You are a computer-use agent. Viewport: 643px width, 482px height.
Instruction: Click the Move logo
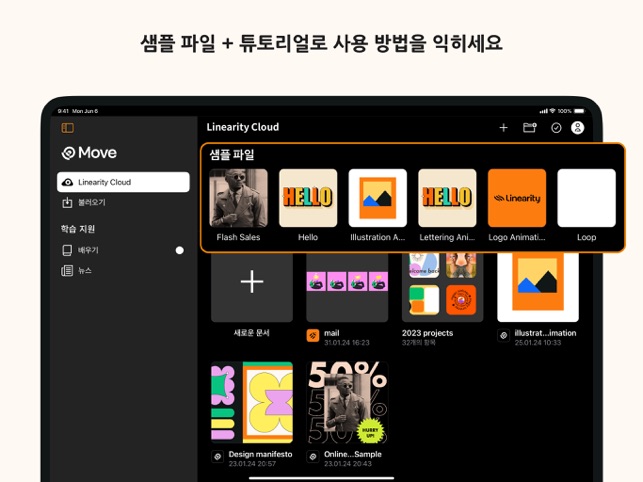pyautogui.click(x=89, y=153)
